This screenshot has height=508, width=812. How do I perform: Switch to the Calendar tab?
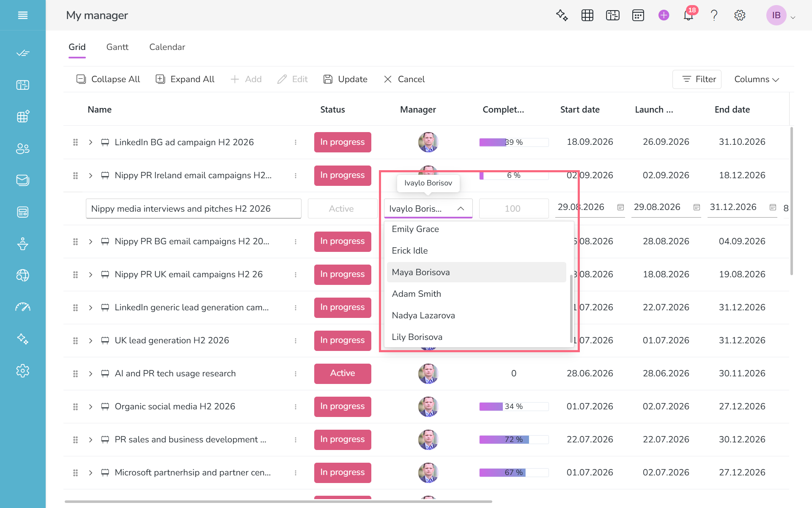click(167, 47)
